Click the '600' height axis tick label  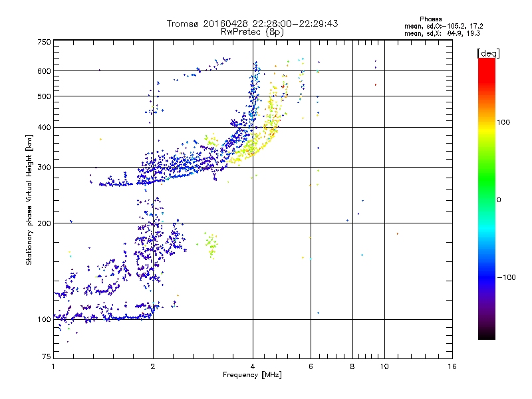[44, 71]
